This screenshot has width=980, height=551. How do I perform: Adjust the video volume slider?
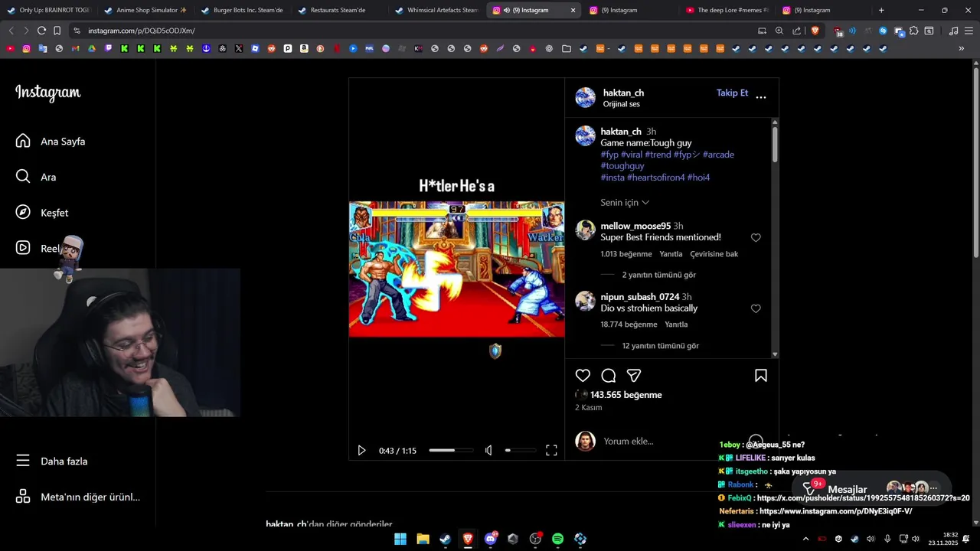521,451
